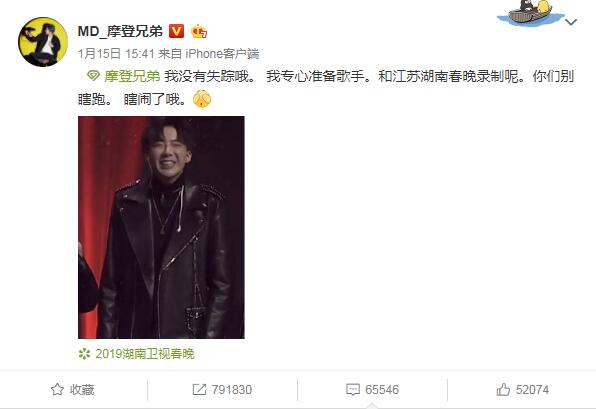This screenshot has width=596, height=409.
Task: Click the green diamond super topic icon
Action: pyautogui.click(x=93, y=76)
